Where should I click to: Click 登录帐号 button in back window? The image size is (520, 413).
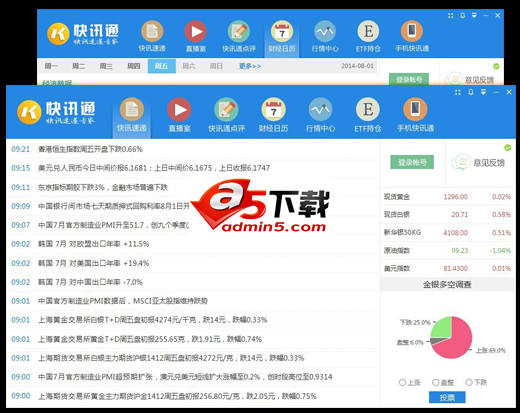point(409,79)
